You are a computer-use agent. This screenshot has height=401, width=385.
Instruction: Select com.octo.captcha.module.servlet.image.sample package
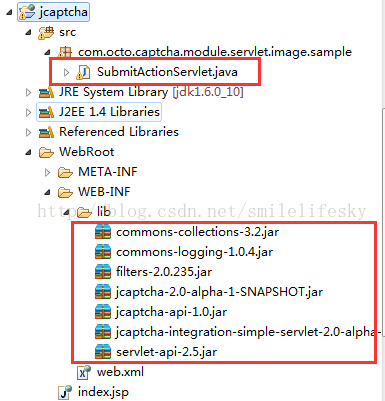[x=215, y=52]
